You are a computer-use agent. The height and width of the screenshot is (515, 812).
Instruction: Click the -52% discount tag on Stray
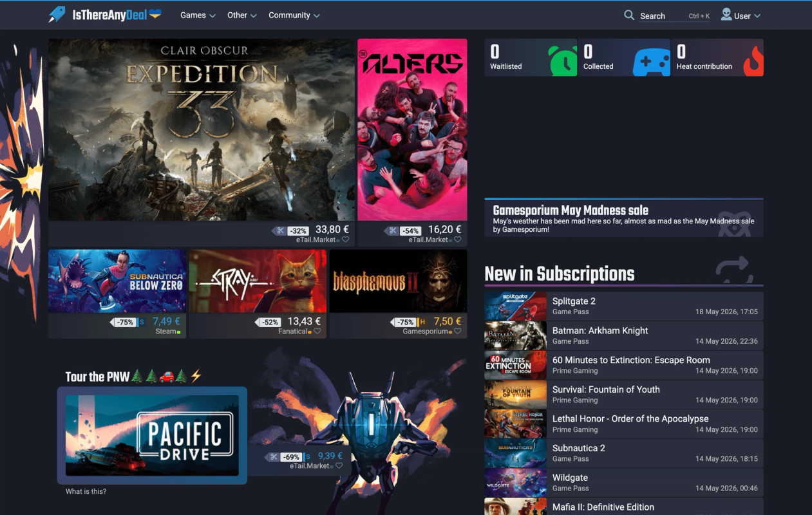click(x=269, y=322)
